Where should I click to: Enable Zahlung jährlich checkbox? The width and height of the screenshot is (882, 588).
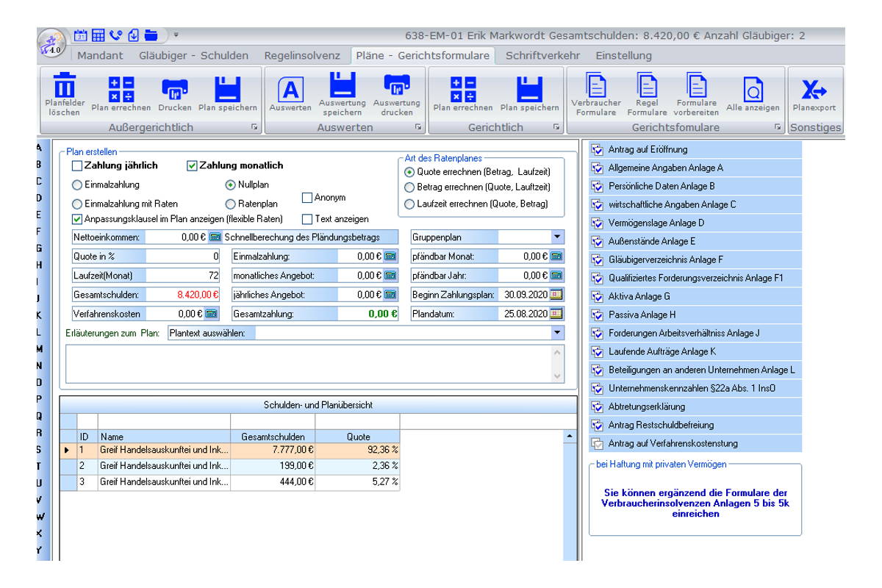pos(77,165)
